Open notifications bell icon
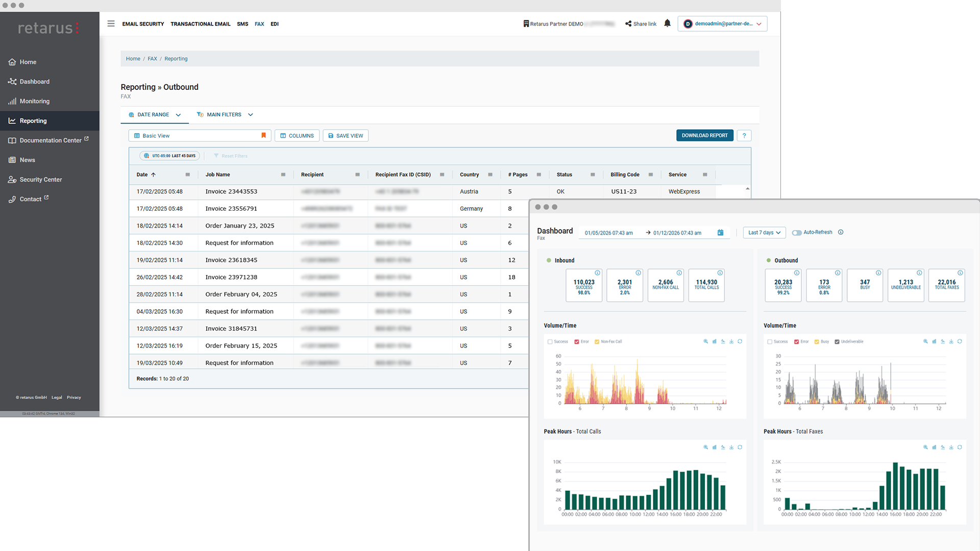980x551 pixels. point(667,23)
